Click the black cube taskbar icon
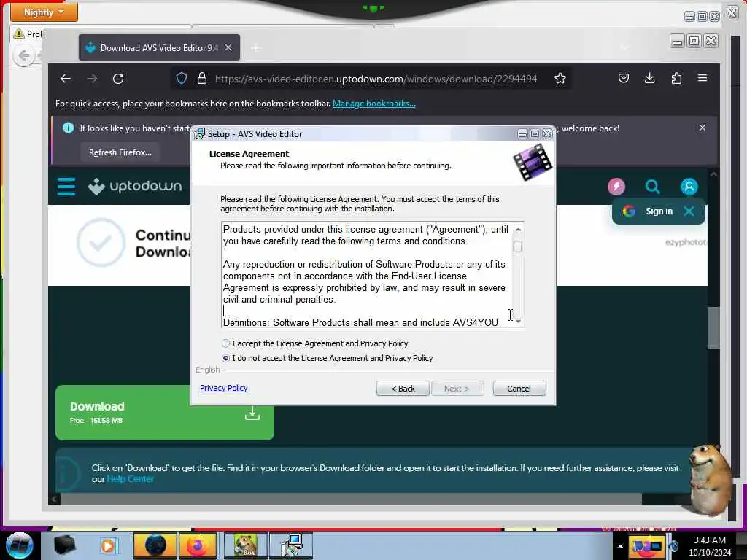The height and width of the screenshot is (560, 747). pos(64,545)
